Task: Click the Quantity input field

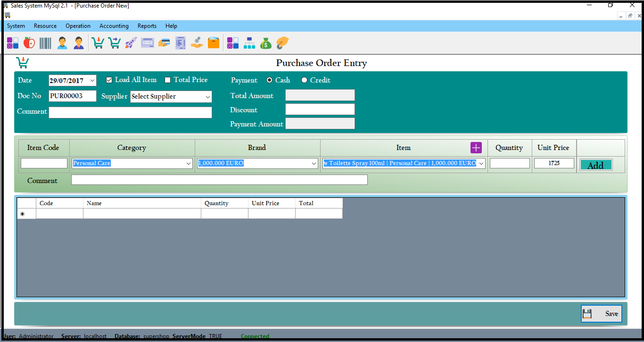Action: pyautogui.click(x=509, y=163)
